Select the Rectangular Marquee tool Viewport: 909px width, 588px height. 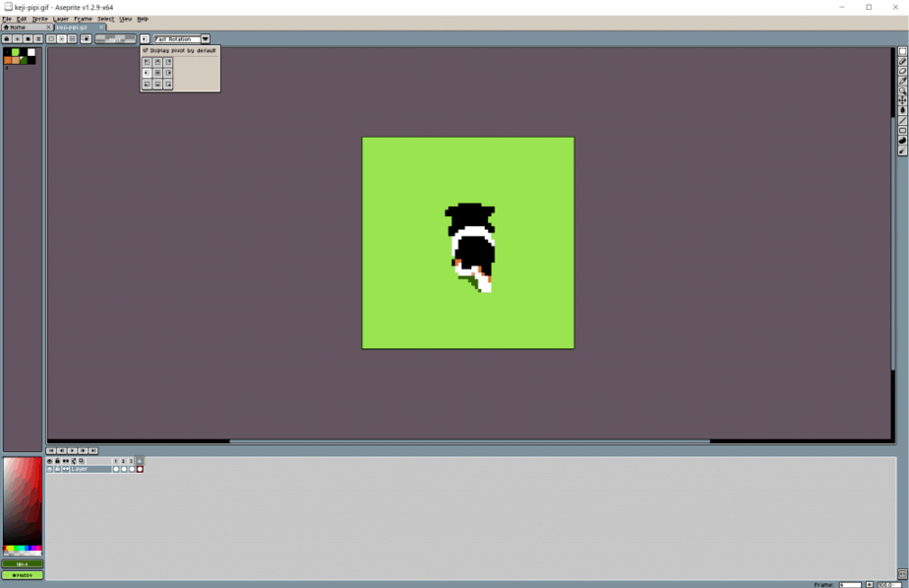(903, 52)
